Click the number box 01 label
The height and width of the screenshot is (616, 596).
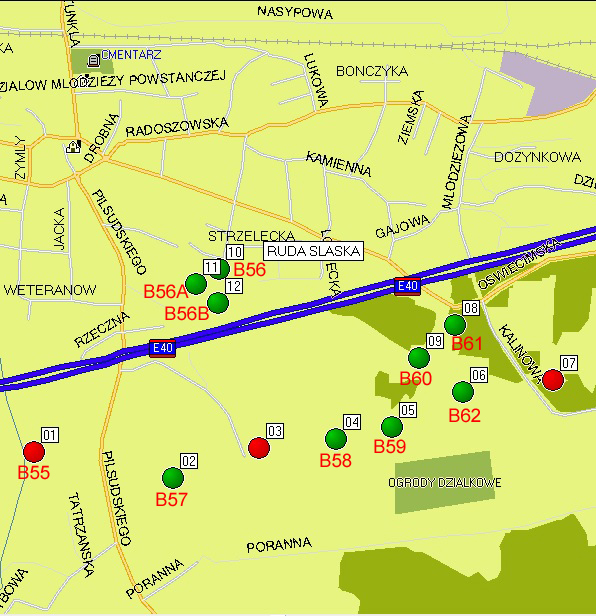(50, 435)
